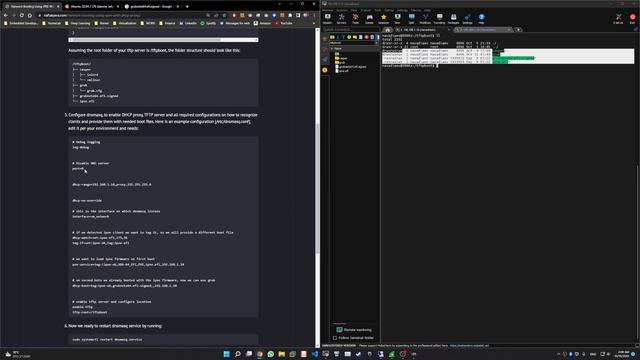Viewport: 640px width, 360px height.
Task: Open the Servers tool in MobaXterm
Action: coord(341,18)
